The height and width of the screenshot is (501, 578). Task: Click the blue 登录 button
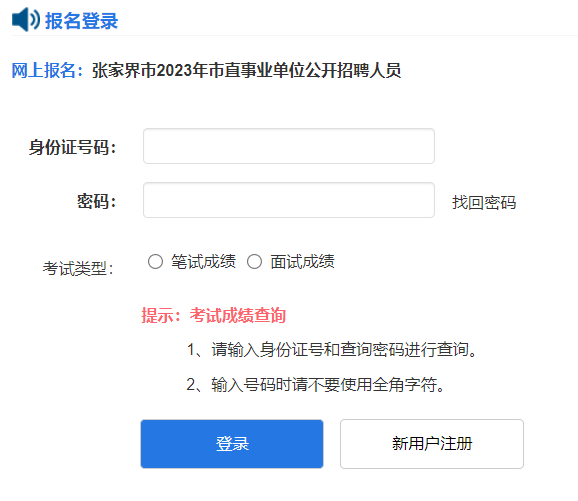point(232,444)
